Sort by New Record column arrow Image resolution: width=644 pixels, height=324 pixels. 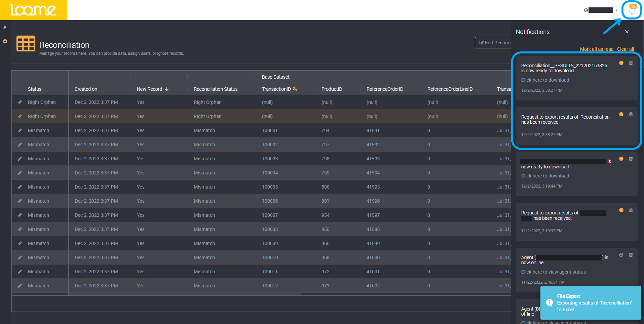tap(167, 89)
